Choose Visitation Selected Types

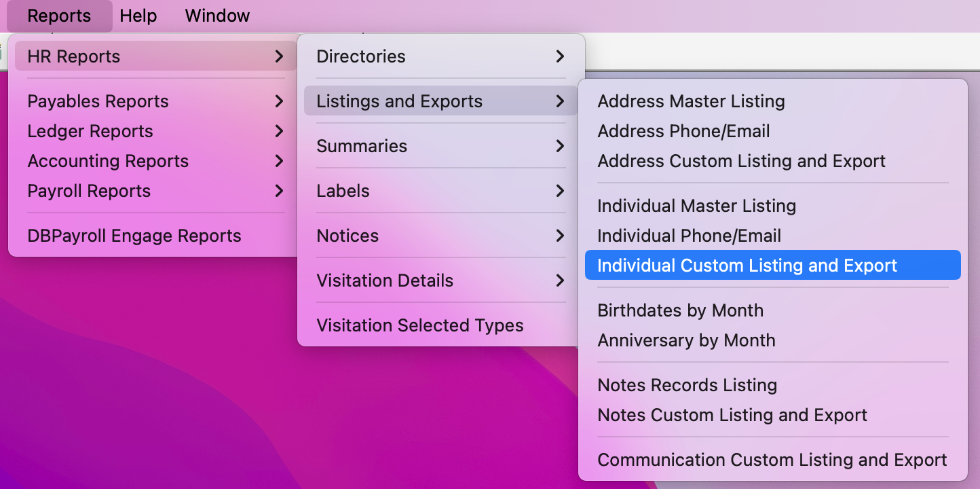click(420, 325)
